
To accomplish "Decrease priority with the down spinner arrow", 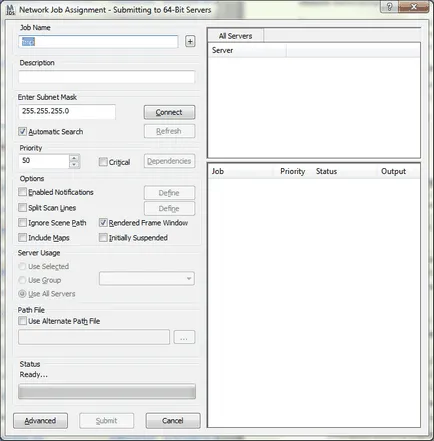I will 75,165.
